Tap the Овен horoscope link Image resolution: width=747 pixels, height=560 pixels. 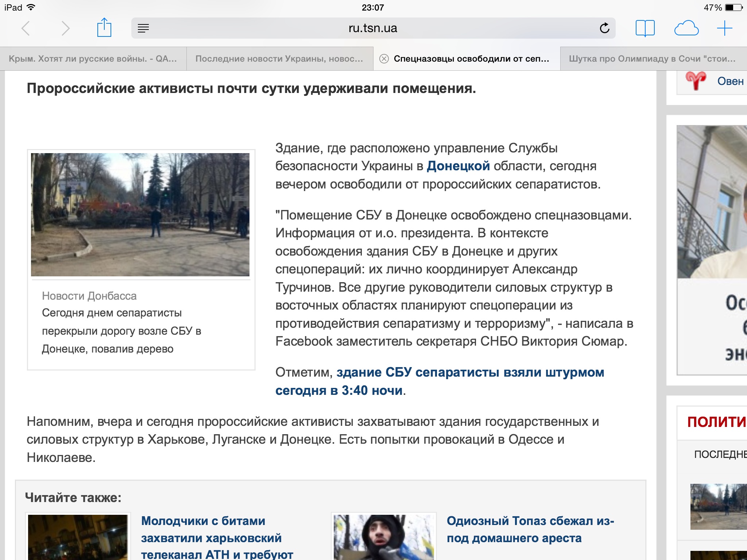pos(730,81)
